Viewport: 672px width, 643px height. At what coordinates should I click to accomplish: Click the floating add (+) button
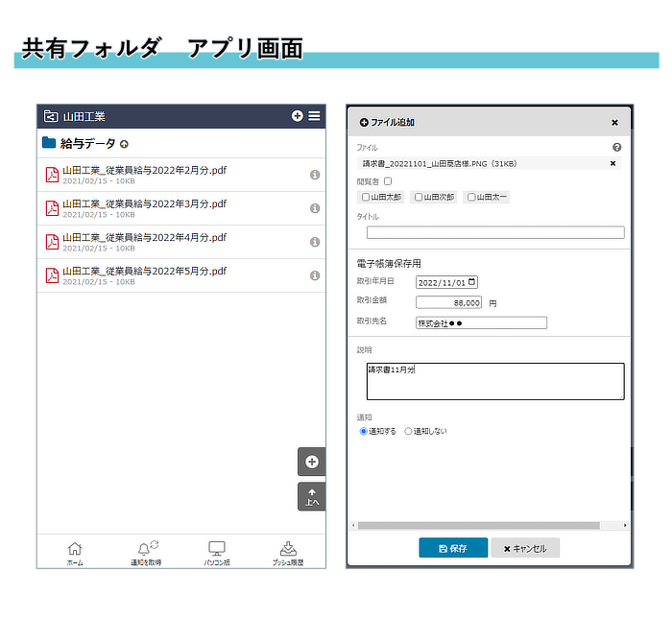click(x=311, y=462)
